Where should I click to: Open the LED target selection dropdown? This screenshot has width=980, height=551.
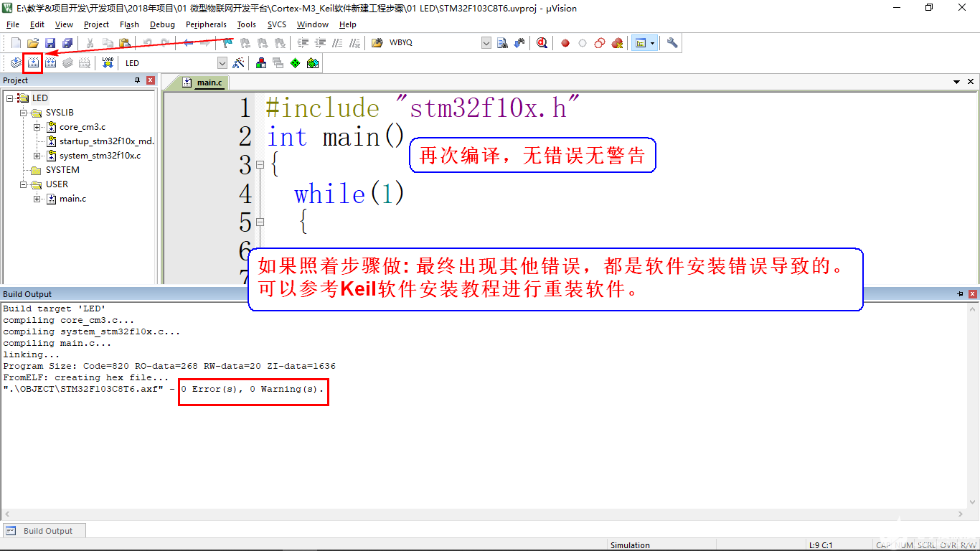pyautogui.click(x=222, y=63)
